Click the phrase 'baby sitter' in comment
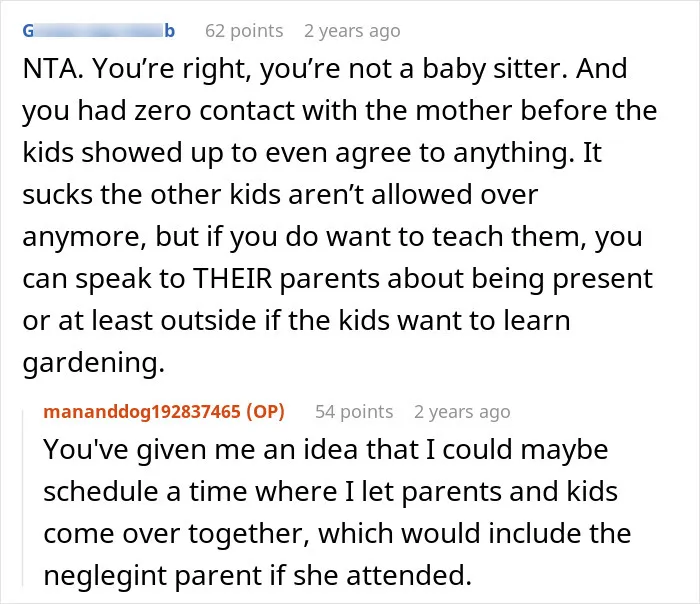 click(495, 69)
